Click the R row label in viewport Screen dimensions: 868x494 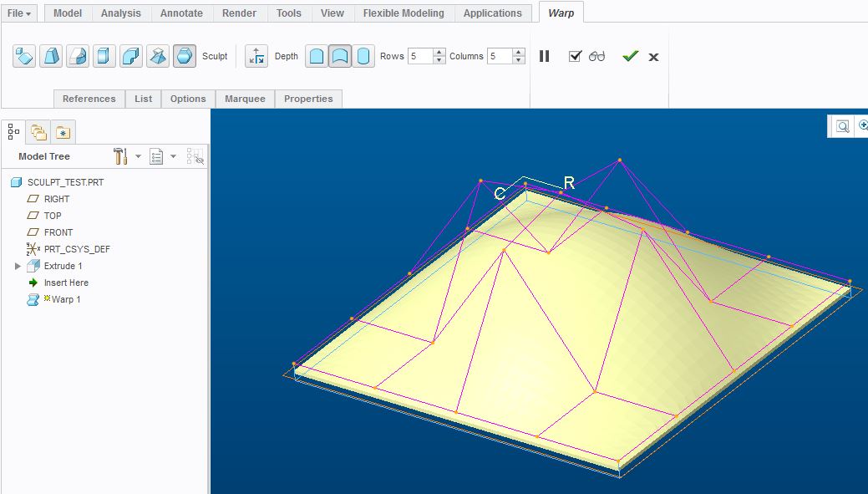569,183
